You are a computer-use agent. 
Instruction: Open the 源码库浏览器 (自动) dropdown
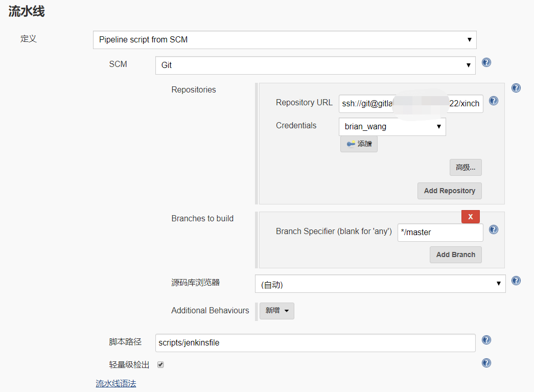coord(380,284)
